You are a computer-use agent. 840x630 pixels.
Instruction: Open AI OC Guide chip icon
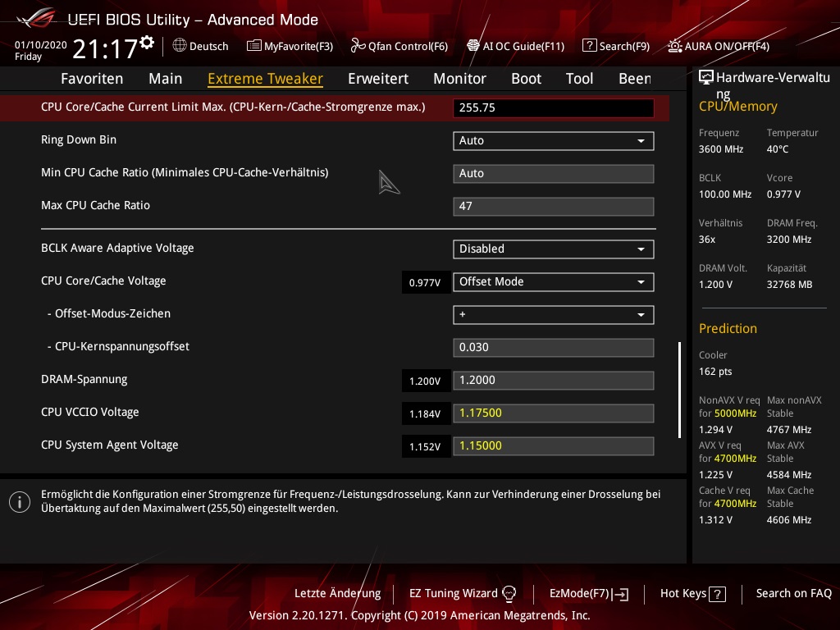point(473,46)
